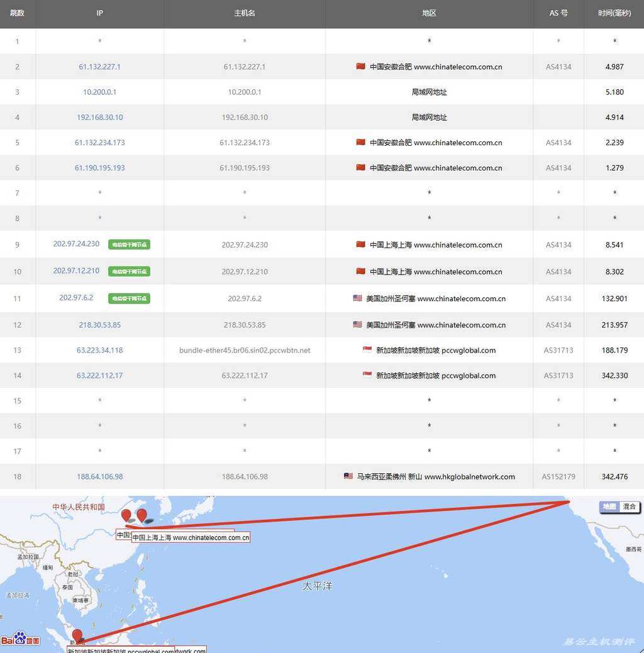This screenshot has height=653, width=644.
Task: Click the hostname cell 63.222.112.17
Action: point(245,375)
